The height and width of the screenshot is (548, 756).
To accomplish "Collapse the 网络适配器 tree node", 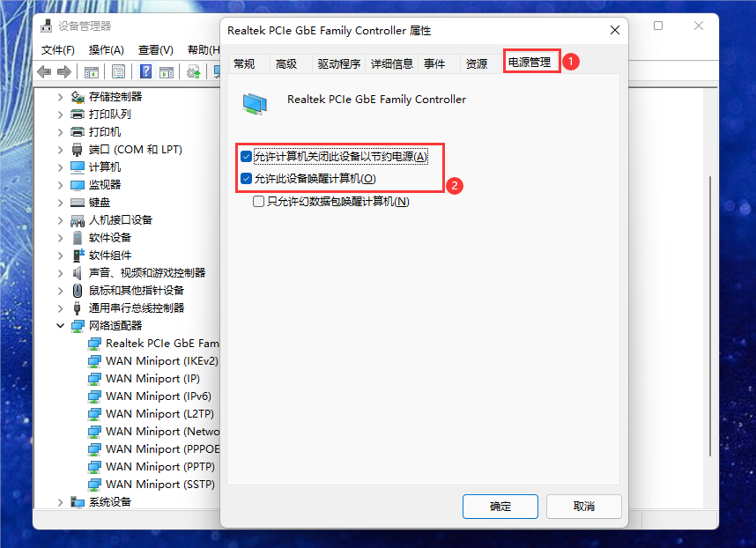I will coord(60,326).
